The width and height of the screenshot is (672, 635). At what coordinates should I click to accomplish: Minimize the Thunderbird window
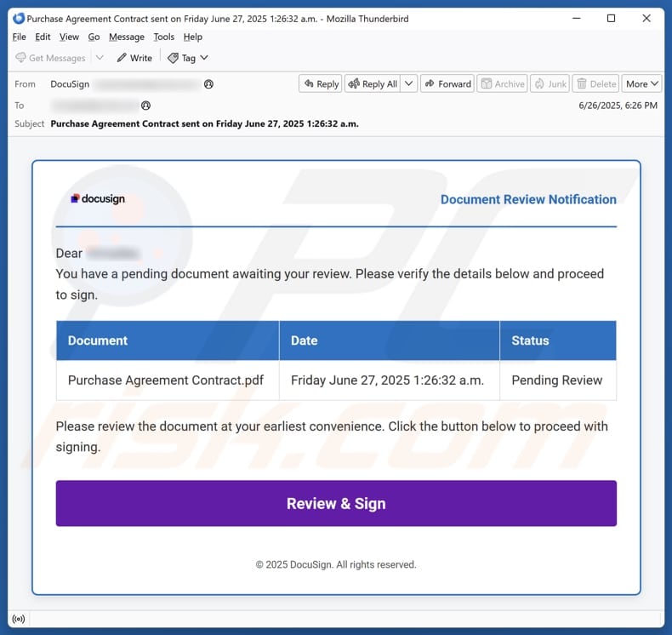[x=577, y=19]
